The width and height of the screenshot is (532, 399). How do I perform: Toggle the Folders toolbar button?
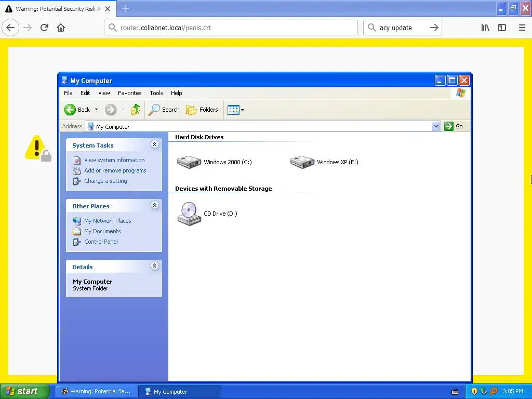tap(202, 110)
